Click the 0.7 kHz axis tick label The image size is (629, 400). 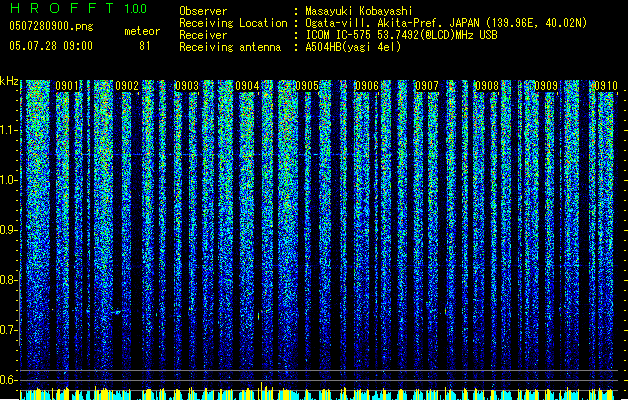[x=9, y=330]
